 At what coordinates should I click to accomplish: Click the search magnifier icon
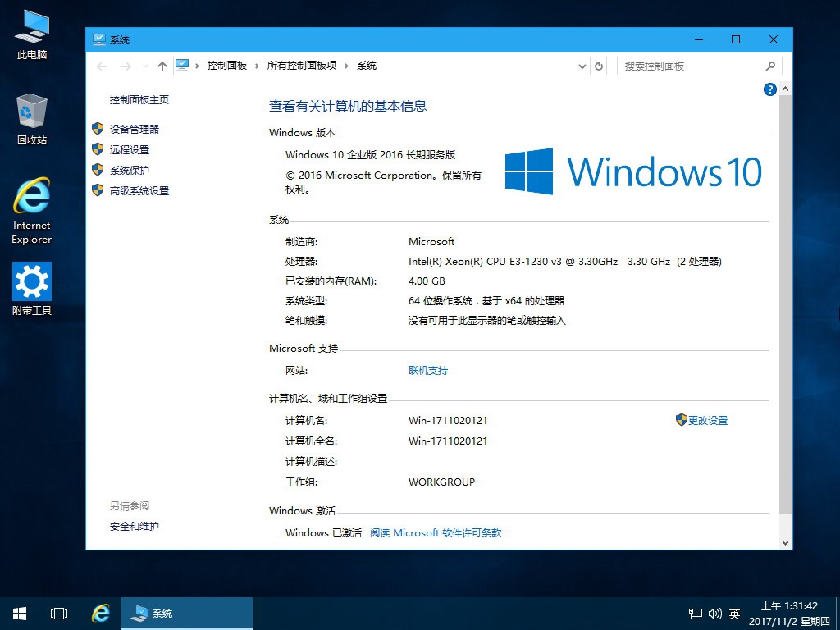click(770, 66)
